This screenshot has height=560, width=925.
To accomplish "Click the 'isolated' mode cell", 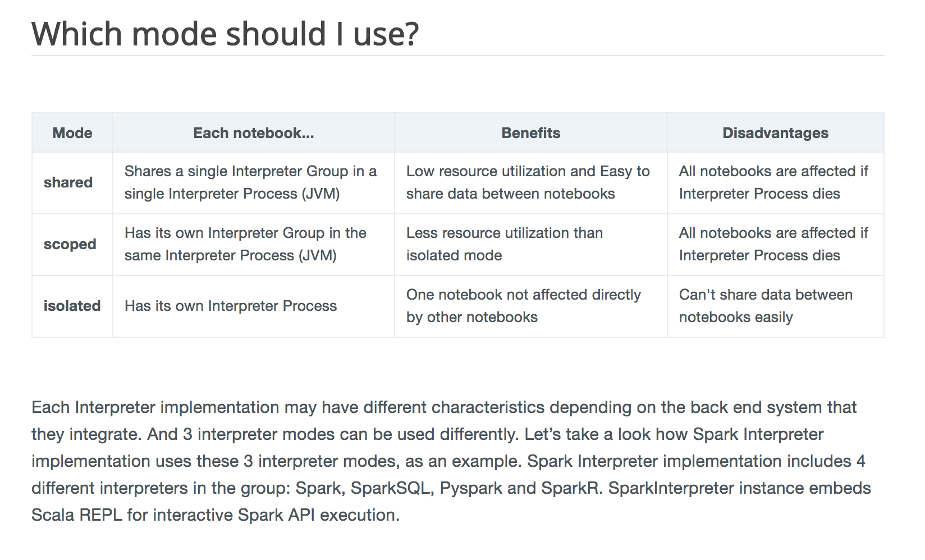I will 72,306.
